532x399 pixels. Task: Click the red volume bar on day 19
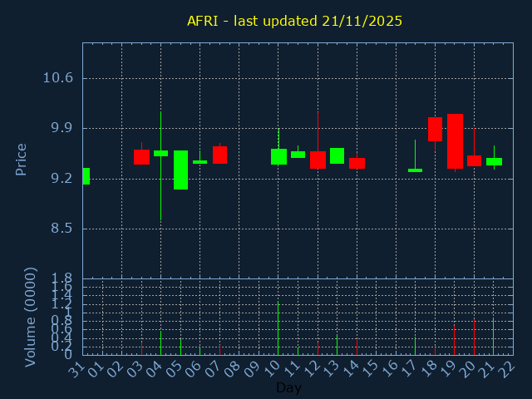(454, 339)
